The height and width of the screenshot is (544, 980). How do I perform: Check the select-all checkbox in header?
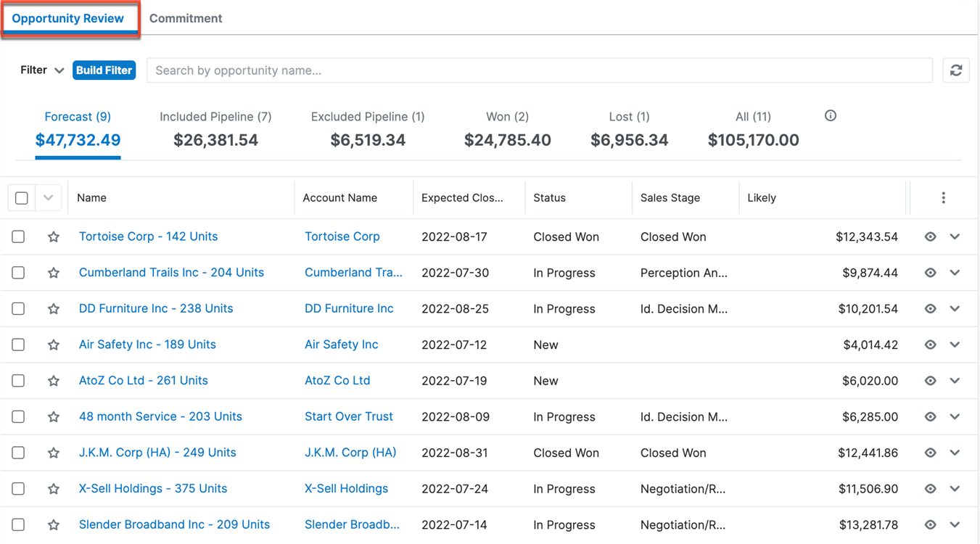(x=22, y=198)
